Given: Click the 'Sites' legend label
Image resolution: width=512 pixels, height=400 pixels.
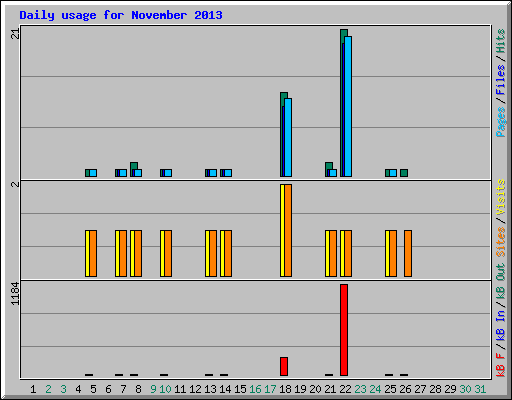Looking at the screenshot, I should click(501, 242).
